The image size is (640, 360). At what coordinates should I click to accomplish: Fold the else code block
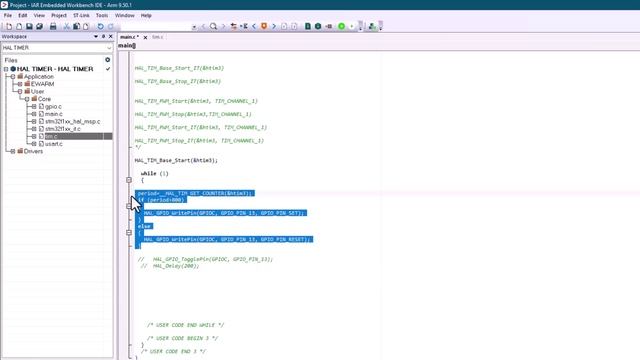129,233
